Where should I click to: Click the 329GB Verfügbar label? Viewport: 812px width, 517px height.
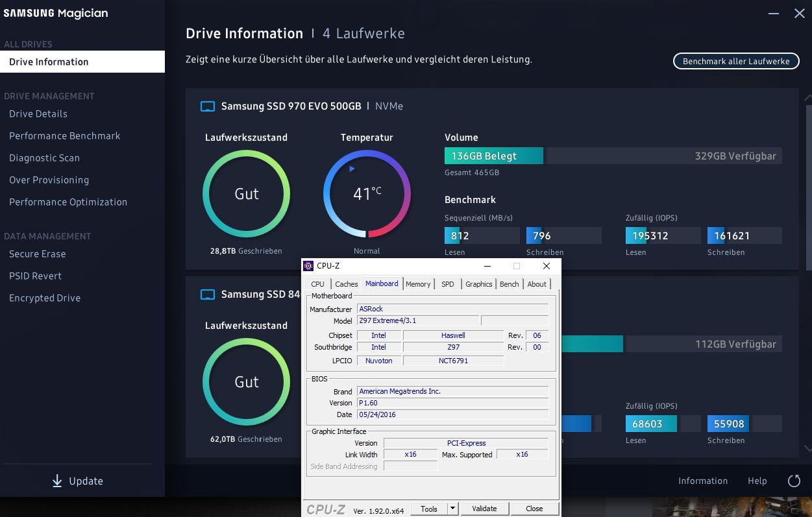pyautogui.click(x=735, y=156)
